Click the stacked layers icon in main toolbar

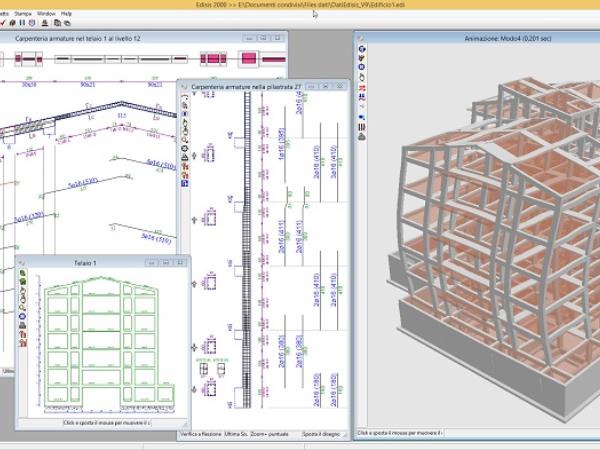coord(67,23)
